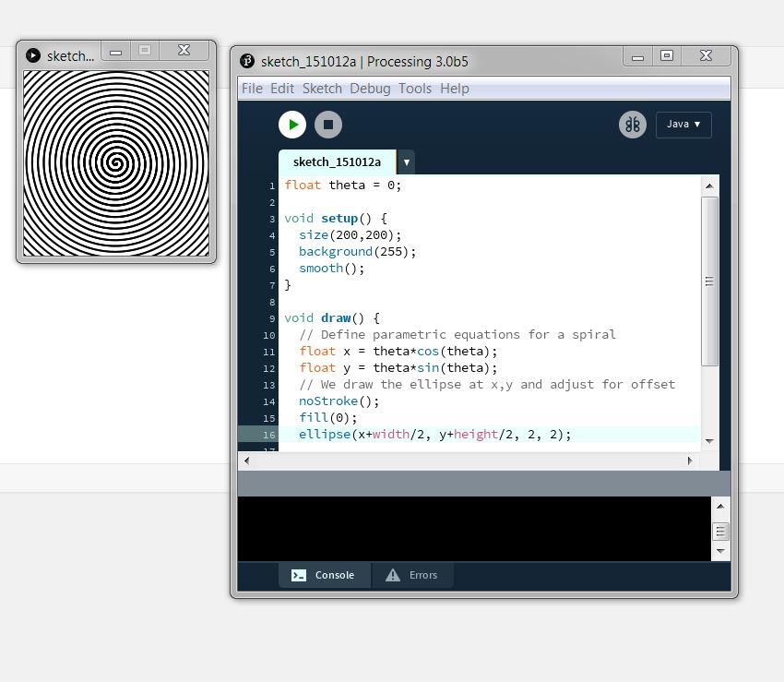784x682 pixels.
Task: Open the Sketch menu
Action: click(322, 89)
